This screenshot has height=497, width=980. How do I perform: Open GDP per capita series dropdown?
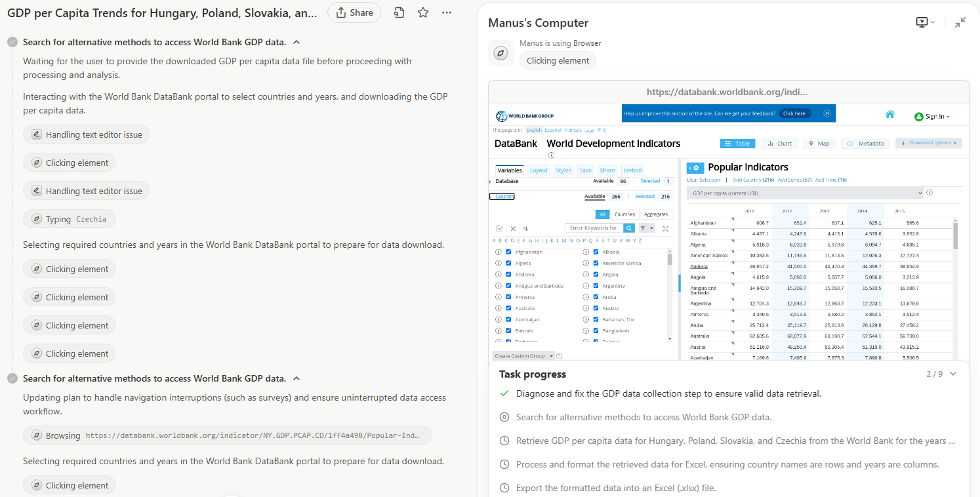coord(806,193)
